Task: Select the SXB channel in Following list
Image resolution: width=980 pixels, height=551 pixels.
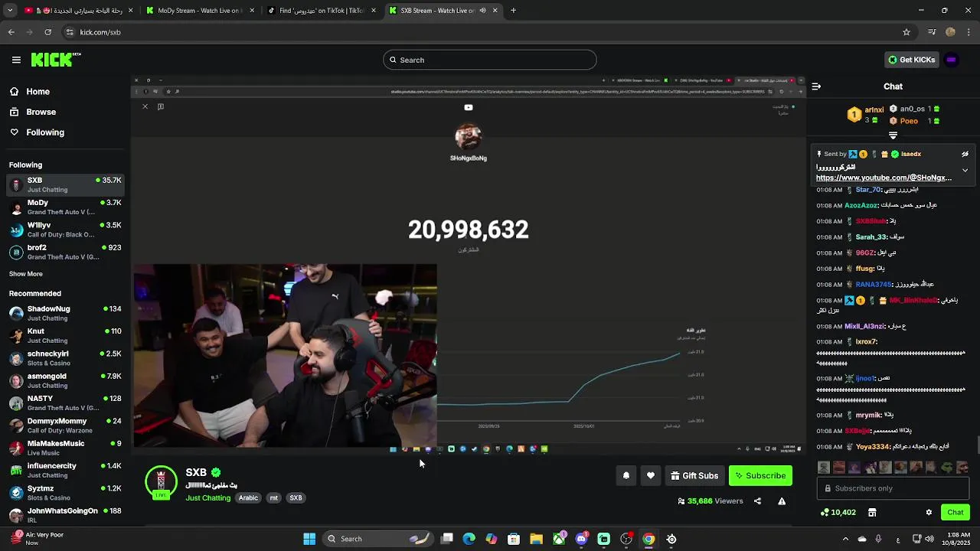Action: point(65,184)
